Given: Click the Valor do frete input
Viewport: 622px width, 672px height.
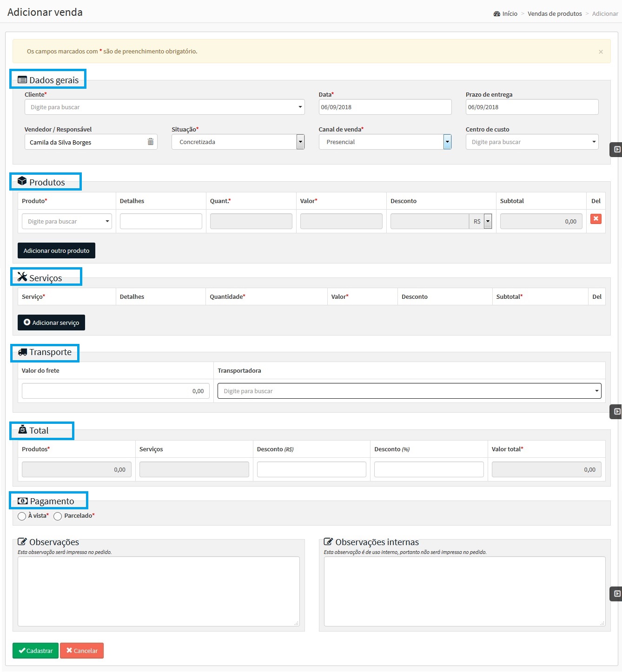Looking at the screenshot, I should 116,391.
